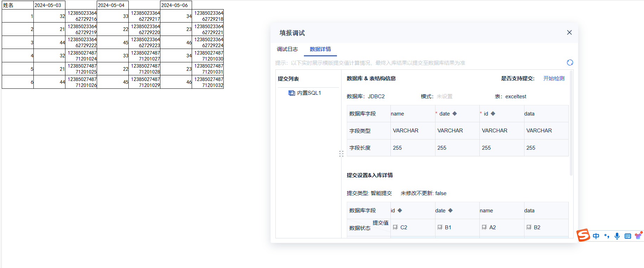Click the 表: exceltest label
Viewport: 644px width, 268px height.
click(510, 96)
